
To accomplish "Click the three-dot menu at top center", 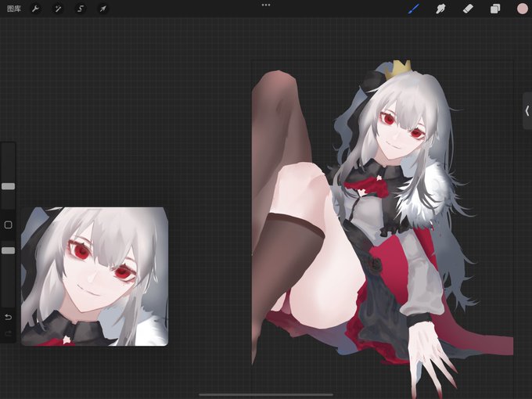I will pos(266,5).
